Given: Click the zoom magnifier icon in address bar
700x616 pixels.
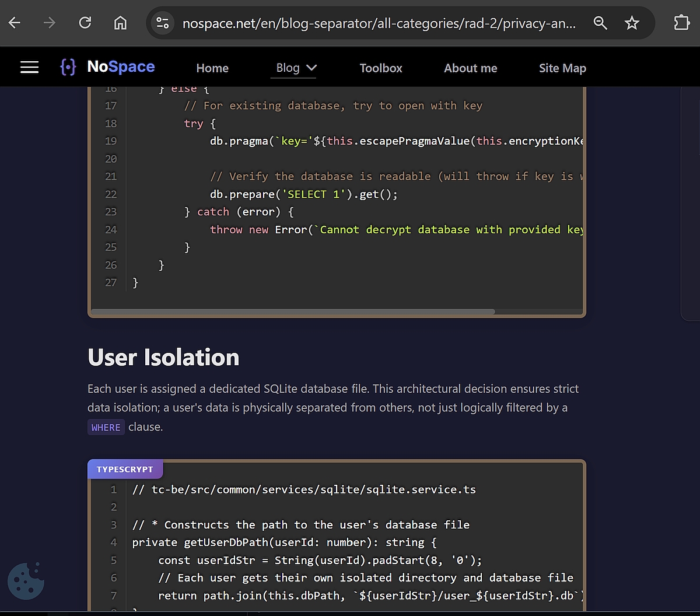Looking at the screenshot, I should point(600,23).
